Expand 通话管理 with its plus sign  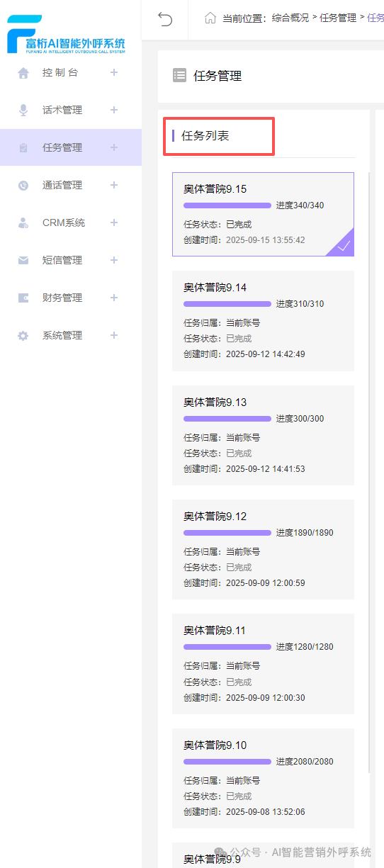114,185
